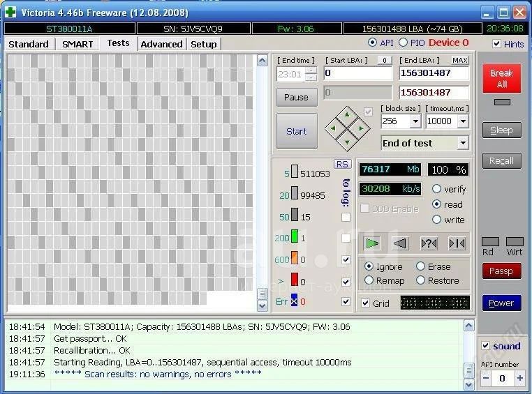Open the timeout ms dropdown
The height and width of the screenshot is (394, 532).
(x=463, y=121)
